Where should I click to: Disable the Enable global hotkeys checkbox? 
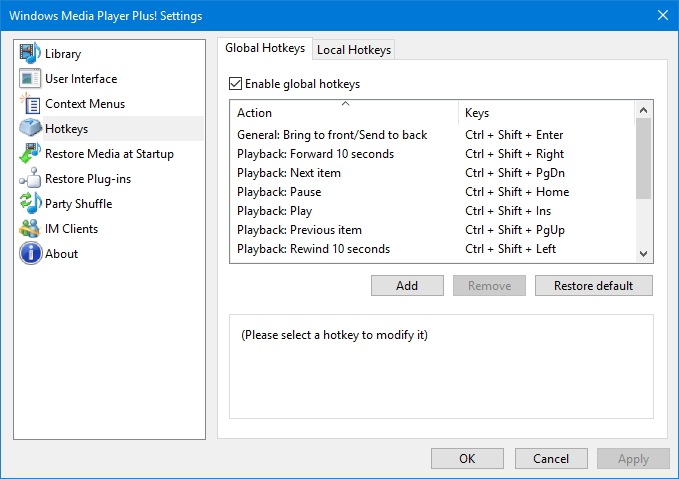pyautogui.click(x=235, y=84)
